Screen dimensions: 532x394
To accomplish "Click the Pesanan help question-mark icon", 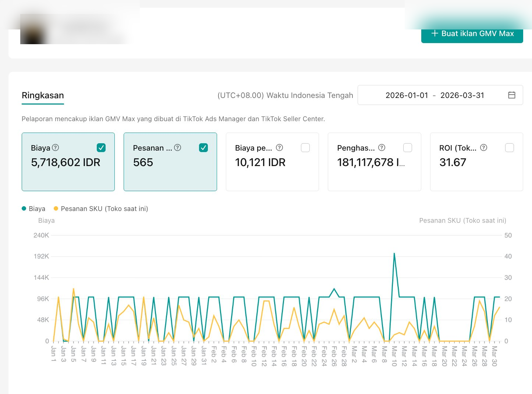I will click(x=178, y=148).
